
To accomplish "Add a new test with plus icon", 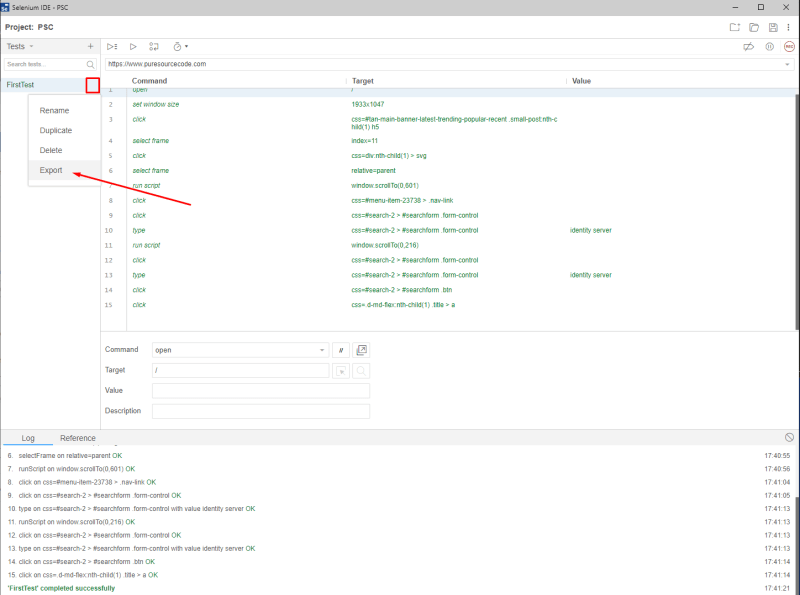I will click(90, 46).
